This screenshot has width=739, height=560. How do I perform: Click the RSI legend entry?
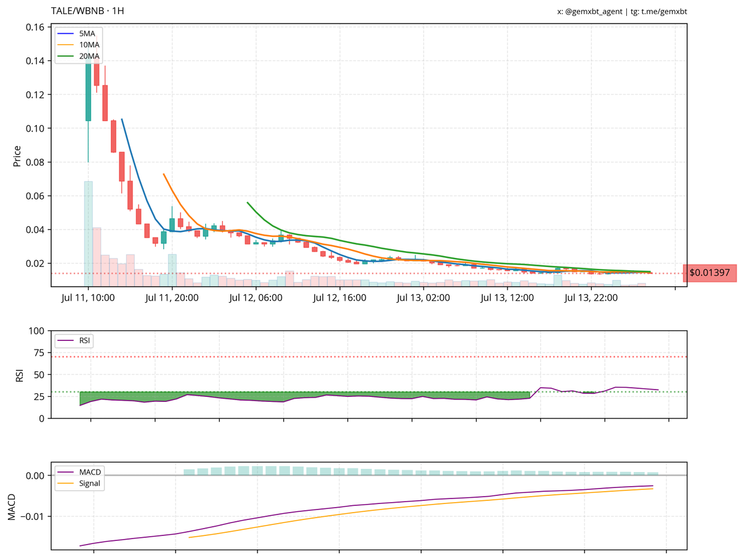[x=74, y=340]
